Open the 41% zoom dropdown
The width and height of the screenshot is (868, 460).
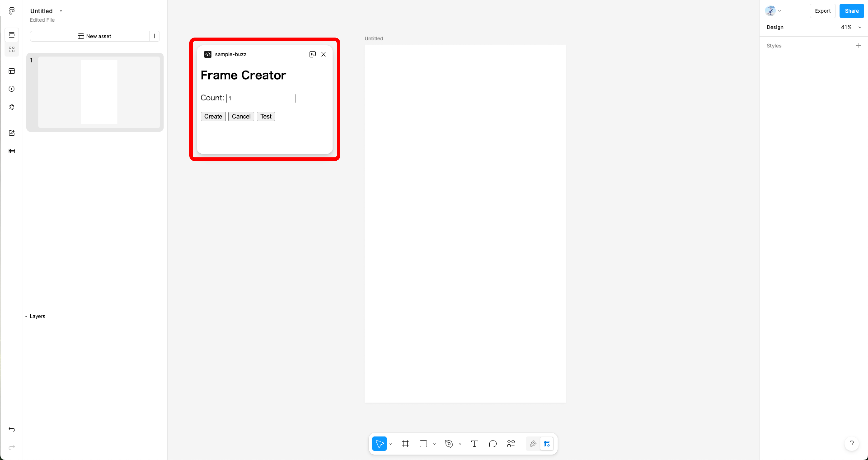coord(850,27)
